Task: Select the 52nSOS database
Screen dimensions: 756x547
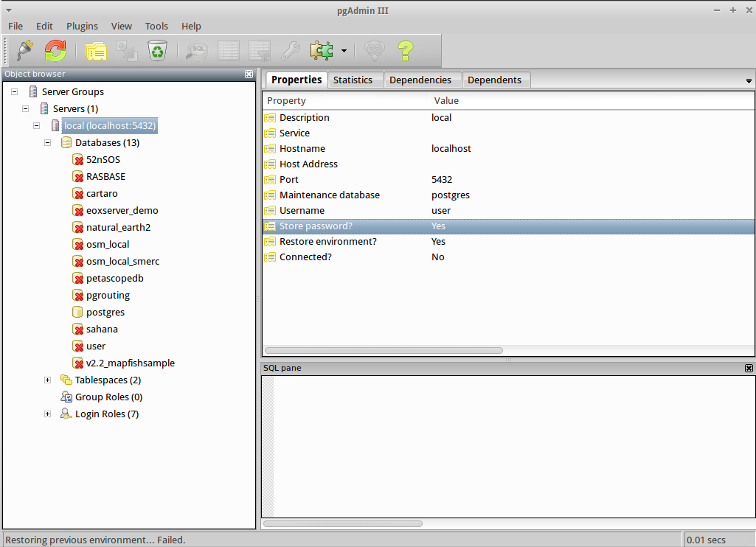Action: (x=103, y=159)
